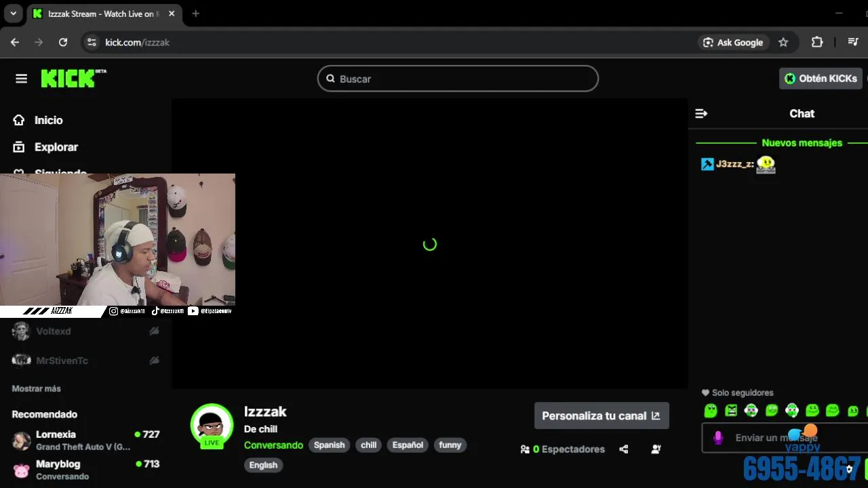Select the funny tag

450,445
